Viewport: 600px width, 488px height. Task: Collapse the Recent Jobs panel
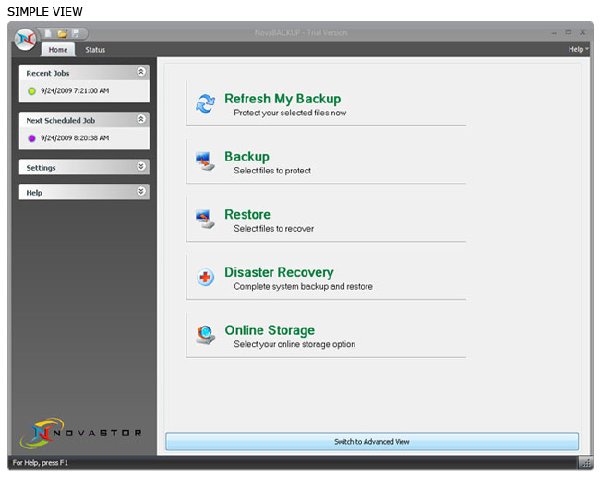[x=141, y=72]
